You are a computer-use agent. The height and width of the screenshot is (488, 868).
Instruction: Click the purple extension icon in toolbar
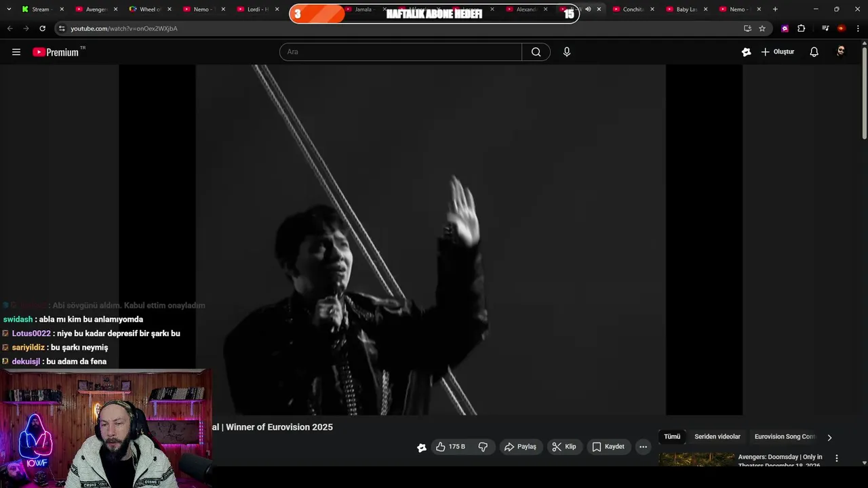[785, 28]
